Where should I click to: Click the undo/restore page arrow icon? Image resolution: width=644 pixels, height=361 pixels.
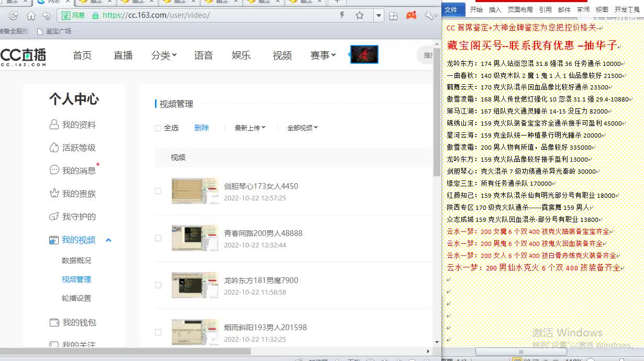pos(47,16)
